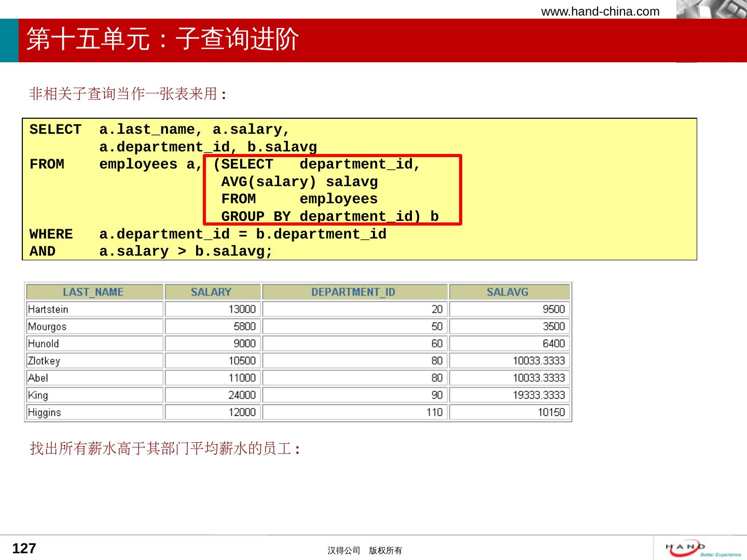Select the King name cell

point(94,395)
